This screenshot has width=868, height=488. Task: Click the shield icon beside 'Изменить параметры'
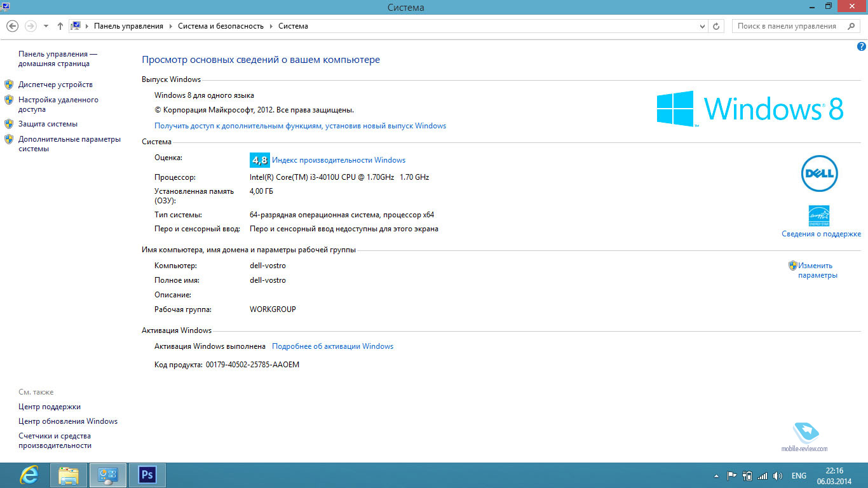pos(792,266)
